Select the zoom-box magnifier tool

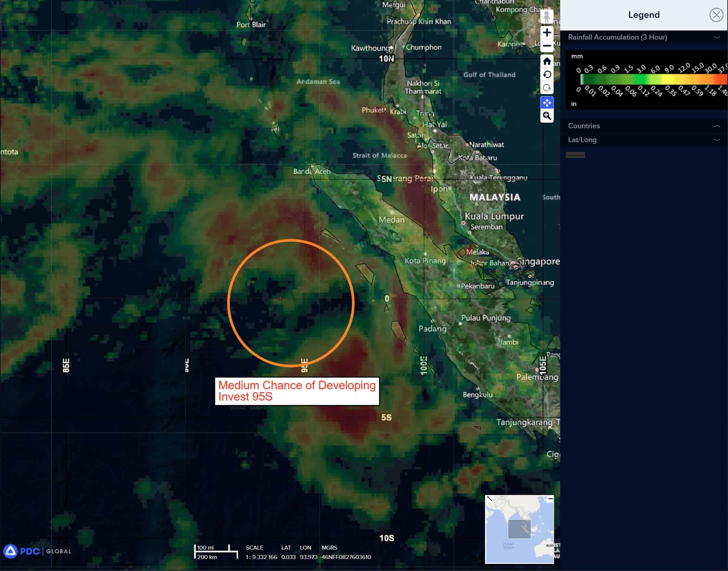[547, 116]
